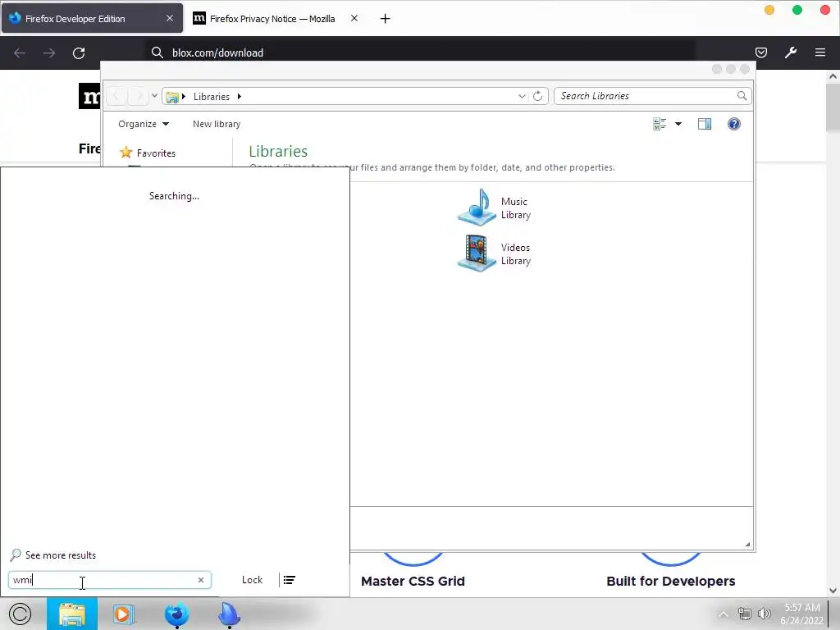Click the Lock button
The width and height of the screenshot is (840, 630).
(x=253, y=580)
